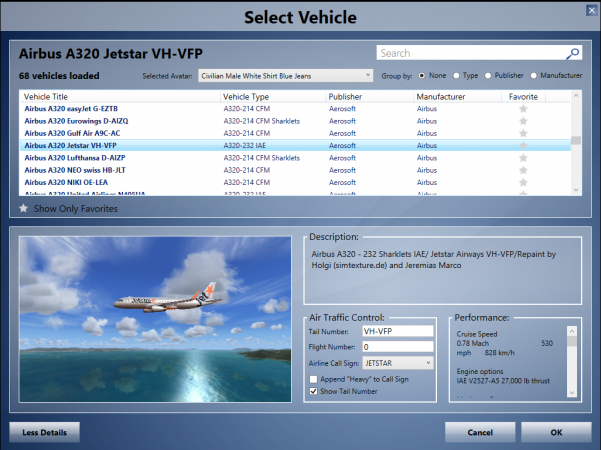The width and height of the screenshot is (601, 450).
Task: Uncheck Show Tail Number checkbox
Action: click(313, 391)
